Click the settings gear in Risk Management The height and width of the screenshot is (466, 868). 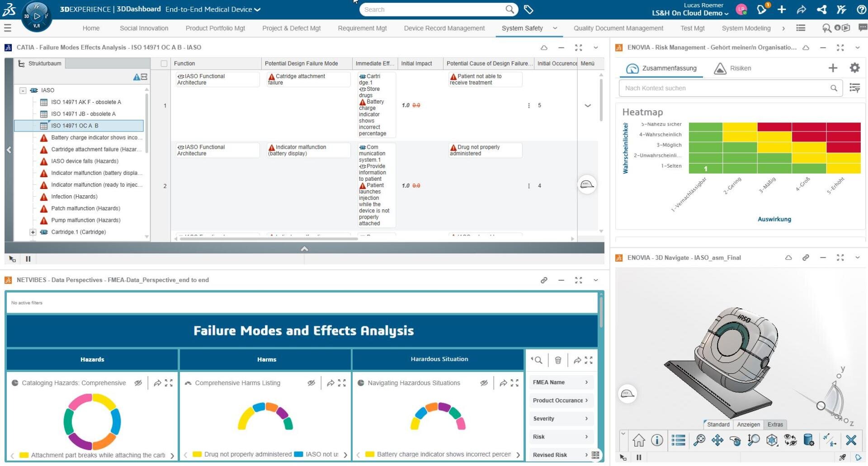pos(854,68)
